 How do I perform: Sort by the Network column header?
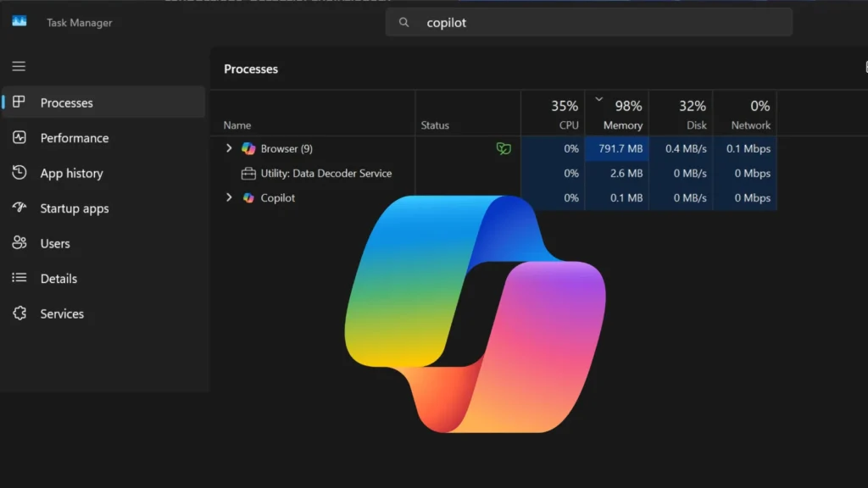point(745,114)
